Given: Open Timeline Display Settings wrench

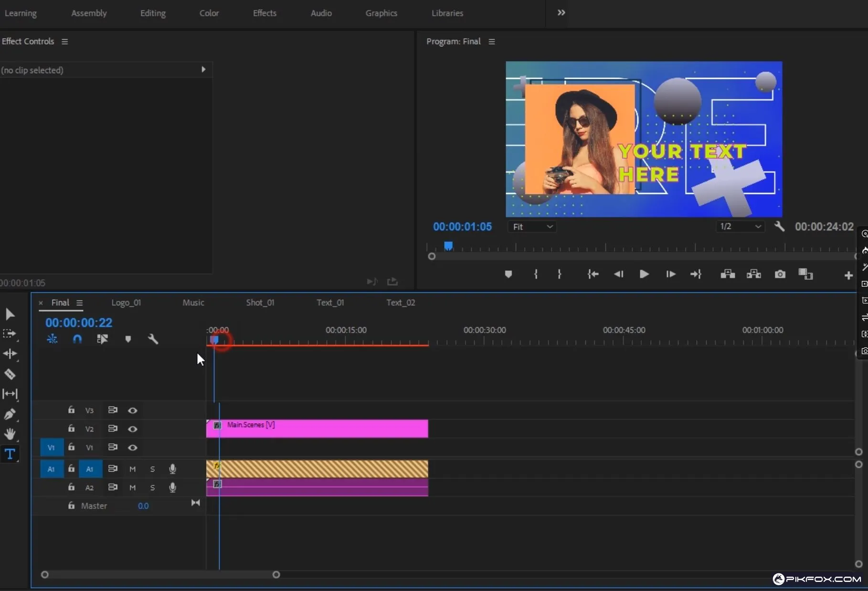Looking at the screenshot, I should point(153,339).
